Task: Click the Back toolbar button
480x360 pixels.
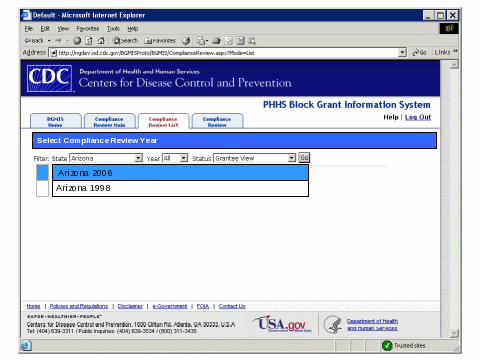Action: click(x=34, y=41)
